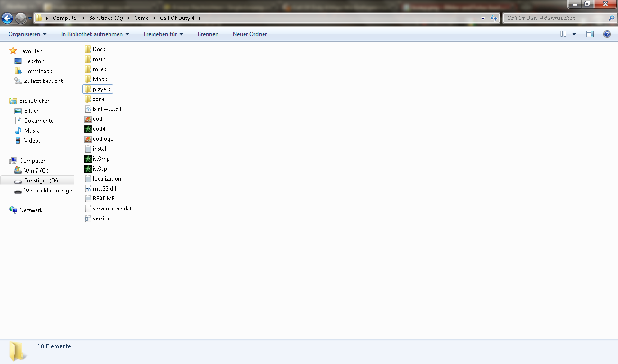The image size is (618, 364).
Task: Click the Game address bar segment
Action: click(141, 18)
